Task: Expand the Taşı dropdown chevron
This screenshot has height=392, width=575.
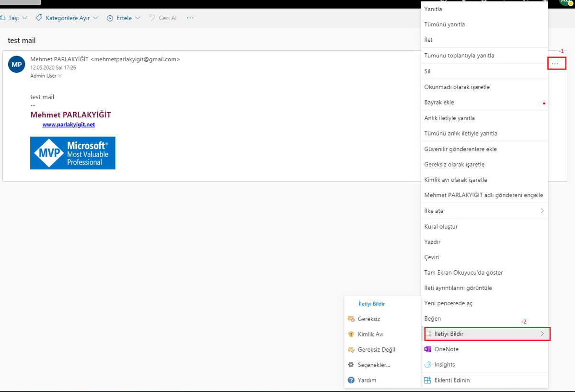Action: click(x=25, y=18)
